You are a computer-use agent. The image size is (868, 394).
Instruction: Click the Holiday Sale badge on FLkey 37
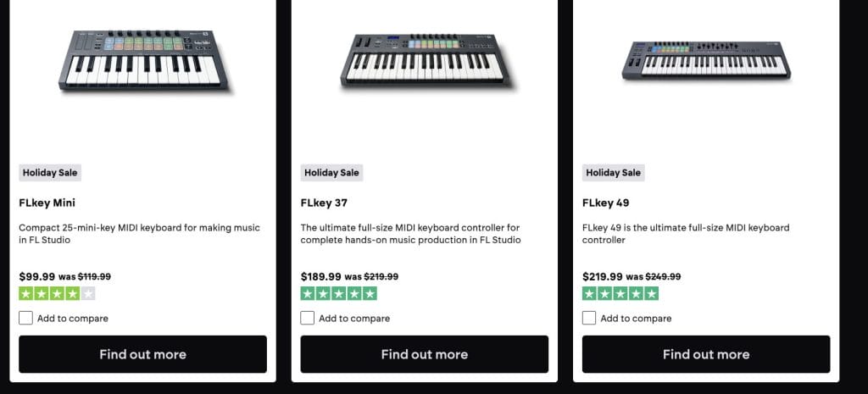coord(331,172)
